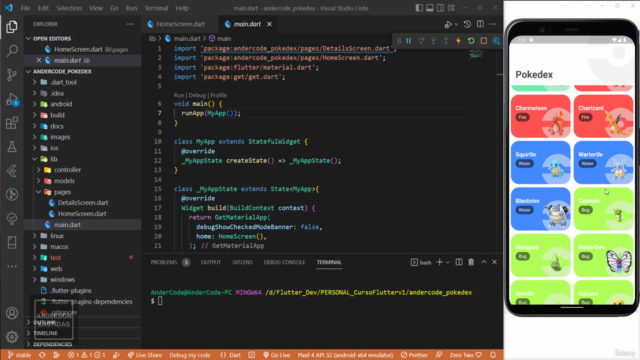Open the Run and Debug view icon

(x=12, y=99)
